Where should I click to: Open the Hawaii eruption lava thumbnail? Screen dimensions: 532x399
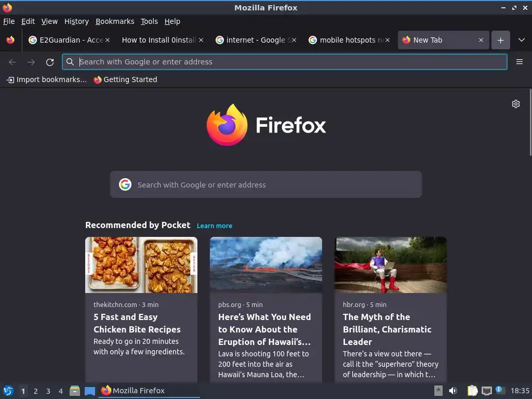(x=265, y=264)
